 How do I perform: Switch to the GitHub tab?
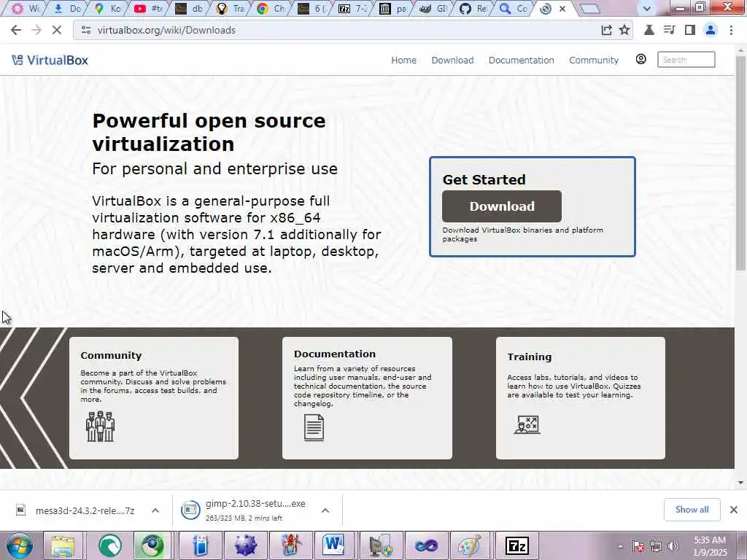point(473,8)
